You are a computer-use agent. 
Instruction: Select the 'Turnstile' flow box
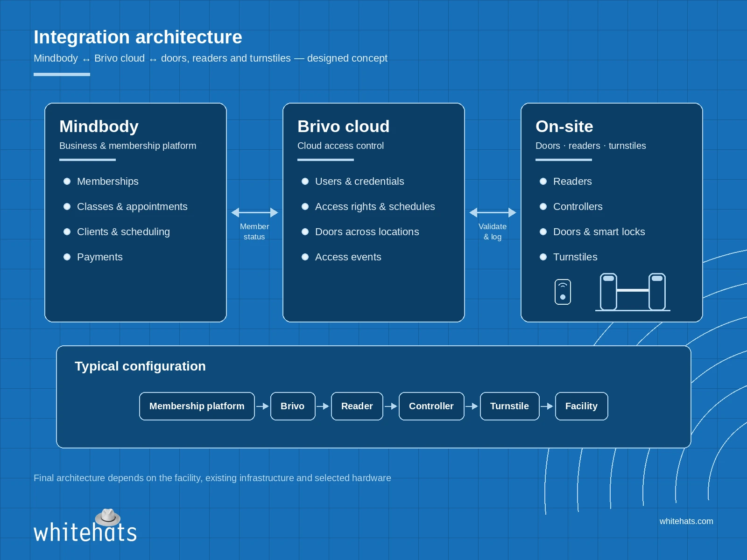click(x=510, y=406)
